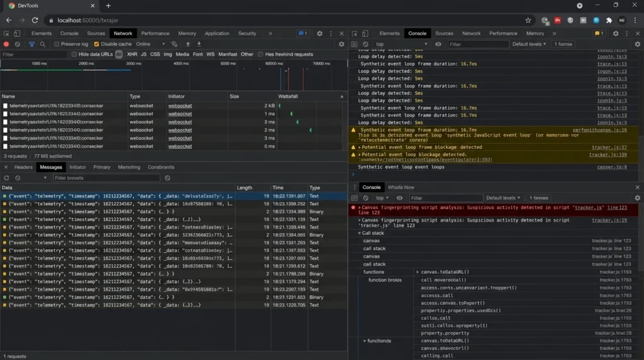Open Network panel settings gear
Image resolution: width=644 pixels, height=360 pixels.
(341, 44)
